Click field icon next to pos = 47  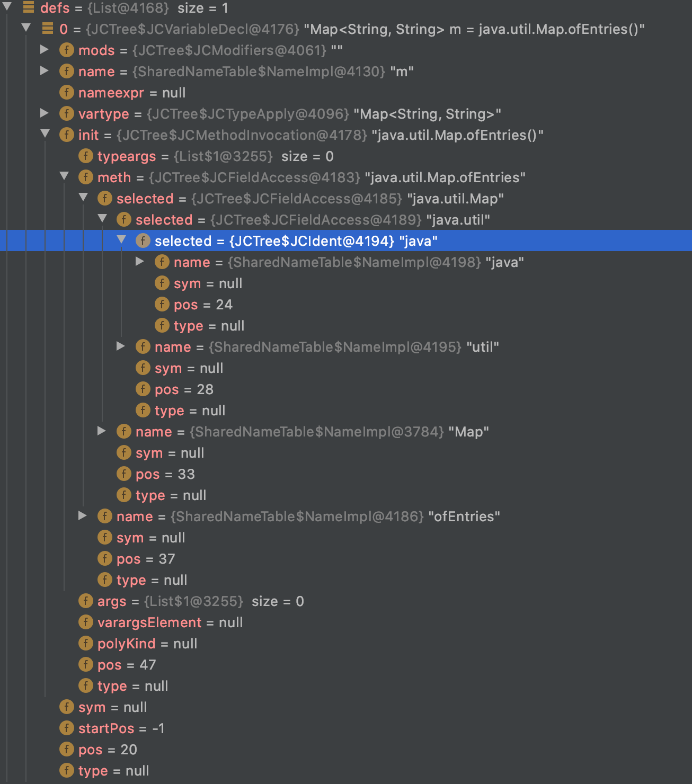click(x=86, y=664)
